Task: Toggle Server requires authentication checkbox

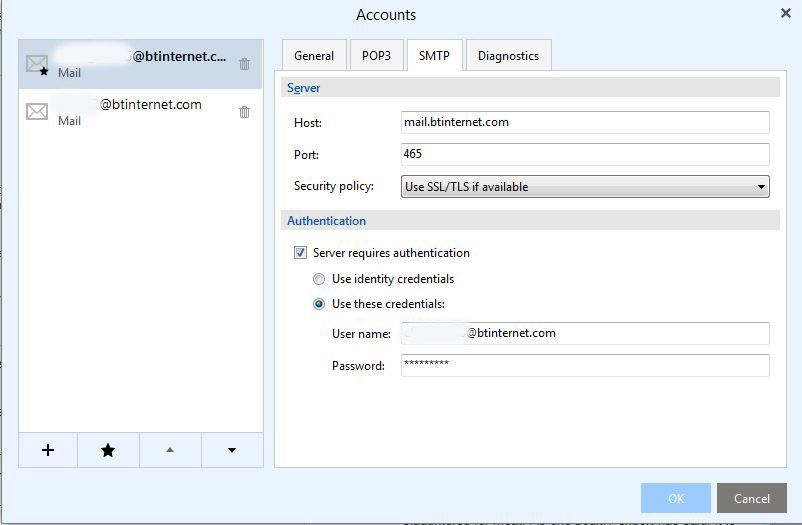Action: click(300, 253)
